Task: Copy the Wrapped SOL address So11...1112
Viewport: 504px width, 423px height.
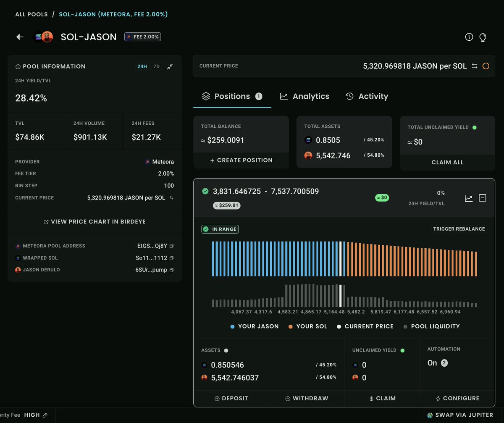Action: tap(171, 258)
